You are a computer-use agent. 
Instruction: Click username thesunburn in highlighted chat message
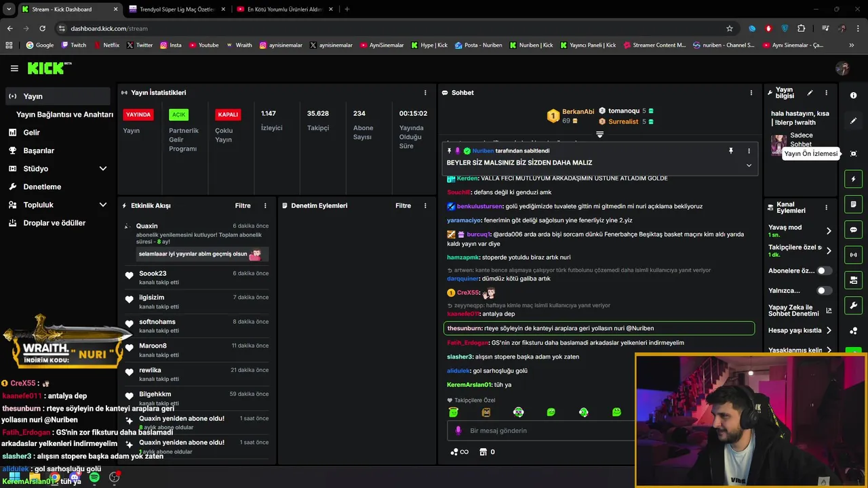465,329
